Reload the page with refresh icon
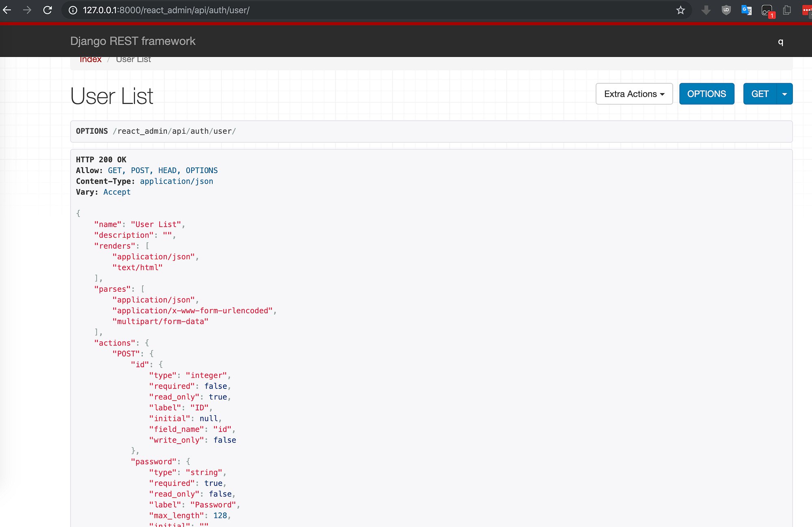Image resolution: width=812 pixels, height=527 pixels. [x=48, y=10]
